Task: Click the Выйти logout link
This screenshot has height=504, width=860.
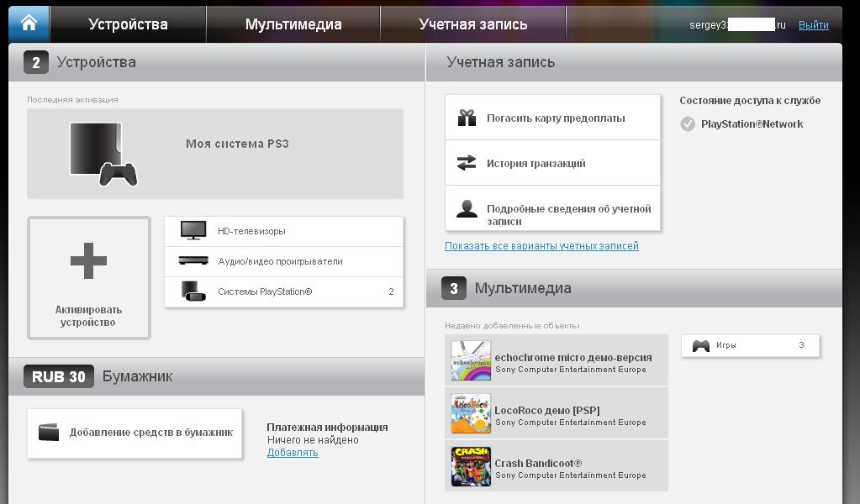Action: coord(814,24)
